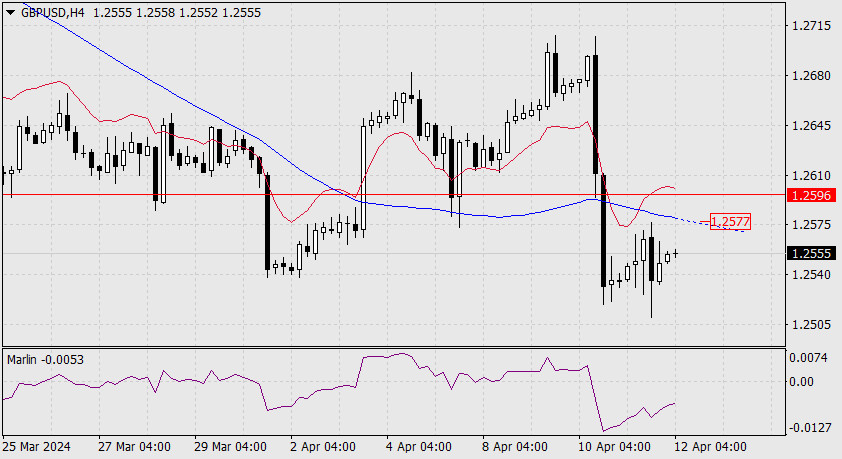
Task: Click the 1.2715 price scale label
Action: click(x=811, y=26)
